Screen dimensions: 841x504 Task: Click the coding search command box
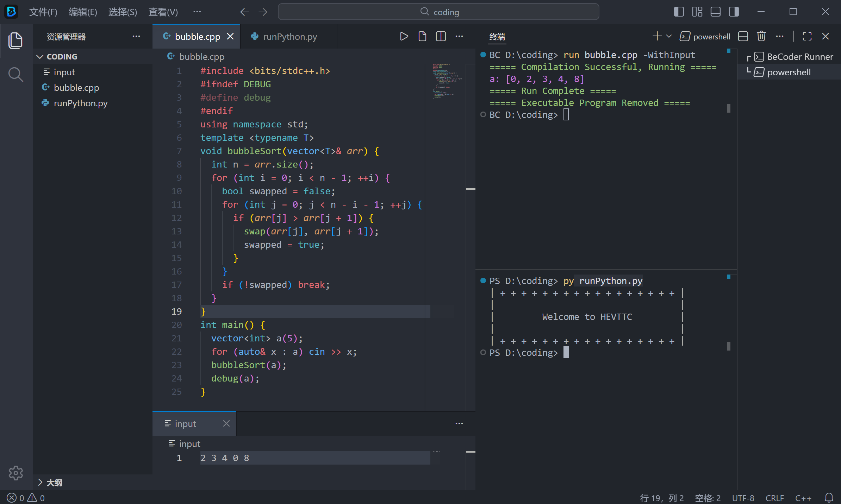coord(438,12)
